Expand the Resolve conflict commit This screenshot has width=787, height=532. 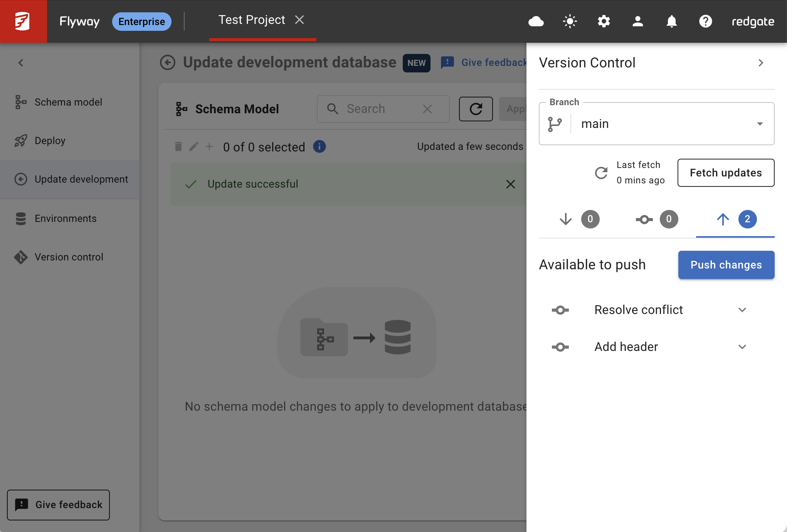742,310
